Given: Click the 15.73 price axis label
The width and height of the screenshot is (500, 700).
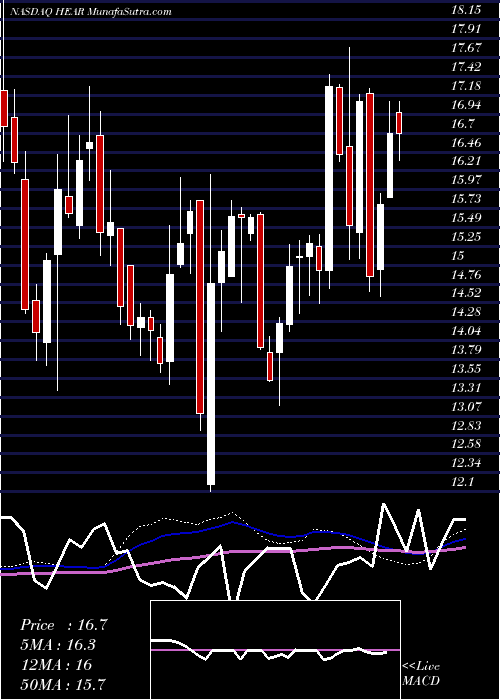Looking at the screenshot, I should 466,199.
